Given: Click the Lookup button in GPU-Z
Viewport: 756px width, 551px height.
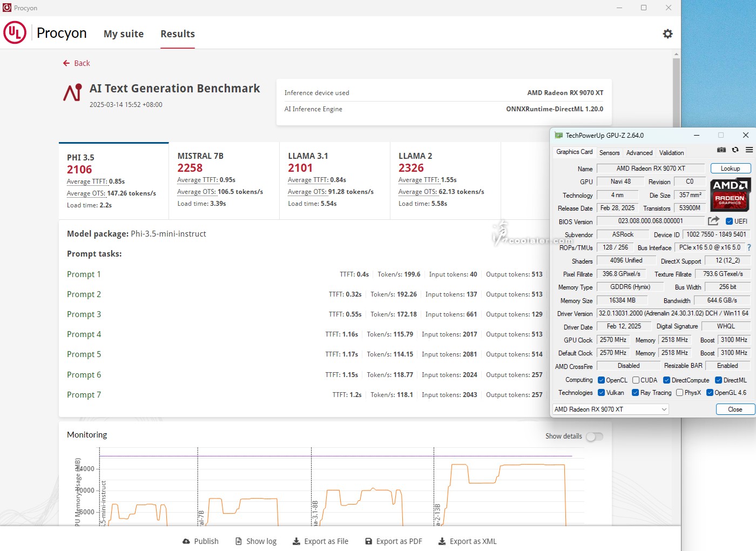Looking at the screenshot, I should coord(730,169).
